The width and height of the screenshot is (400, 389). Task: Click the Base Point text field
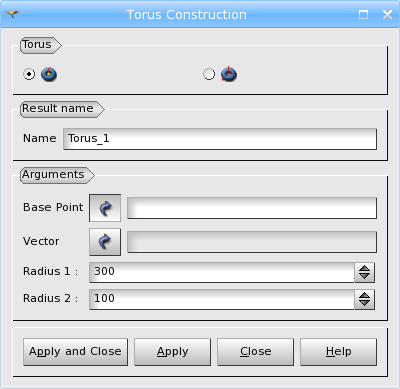tap(252, 208)
